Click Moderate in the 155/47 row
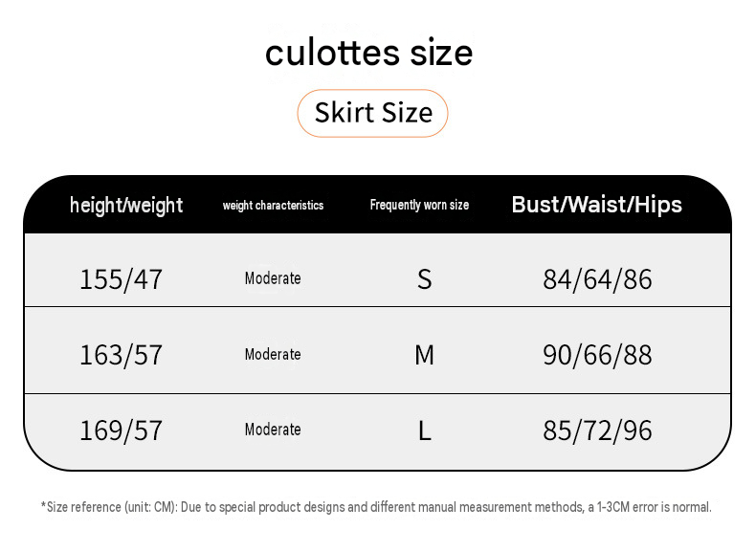The height and width of the screenshot is (552, 756). tap(273, 278)
